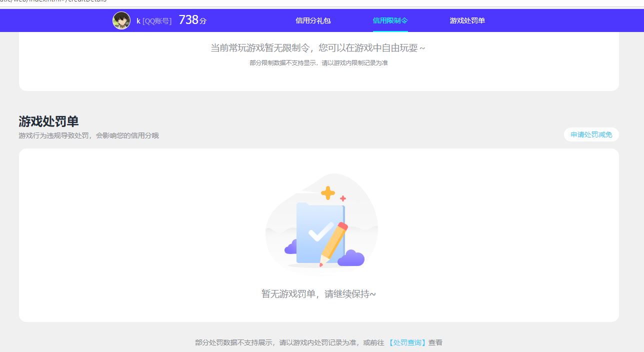Click the 暂无游戏罚单，请继续保持~ message

click(318, 294)
